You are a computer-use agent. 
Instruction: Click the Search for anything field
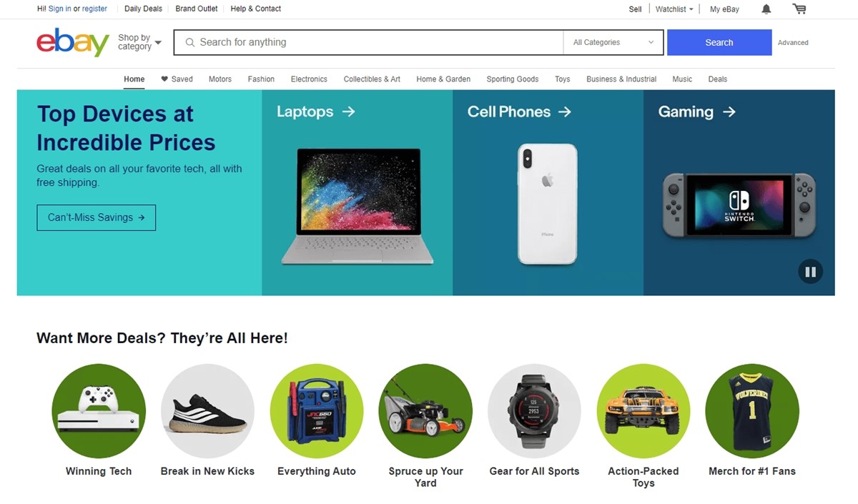point(369,42)
